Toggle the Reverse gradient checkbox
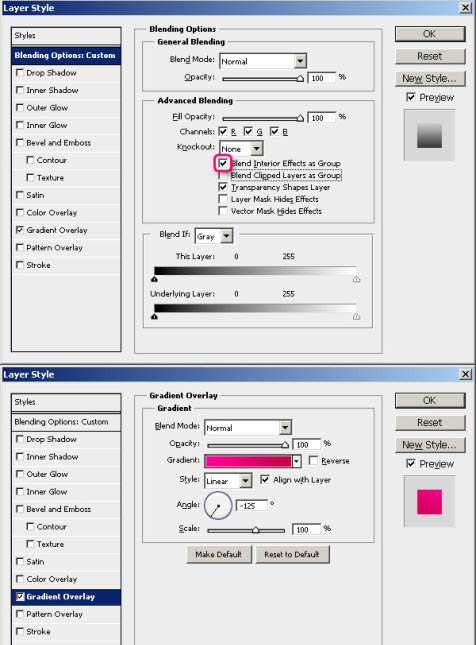The width and height of the screenshot is (476, 645). pos(313,460)
